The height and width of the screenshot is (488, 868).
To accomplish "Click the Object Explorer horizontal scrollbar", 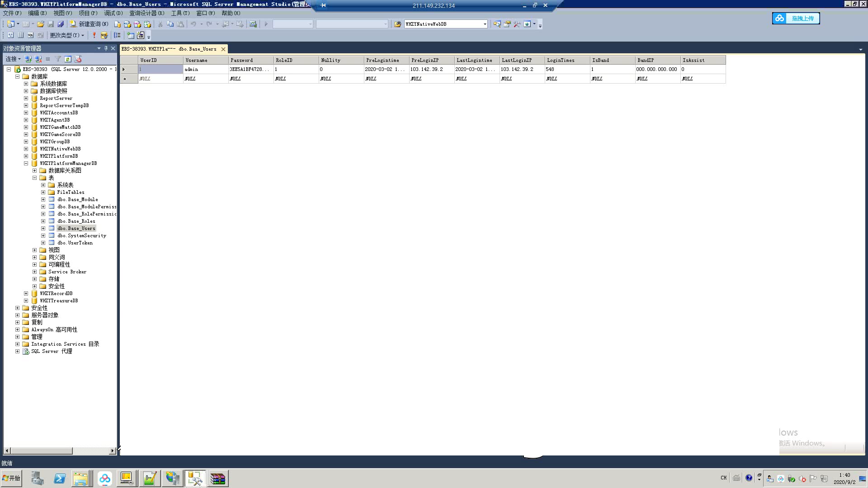I will click(42, 450).
